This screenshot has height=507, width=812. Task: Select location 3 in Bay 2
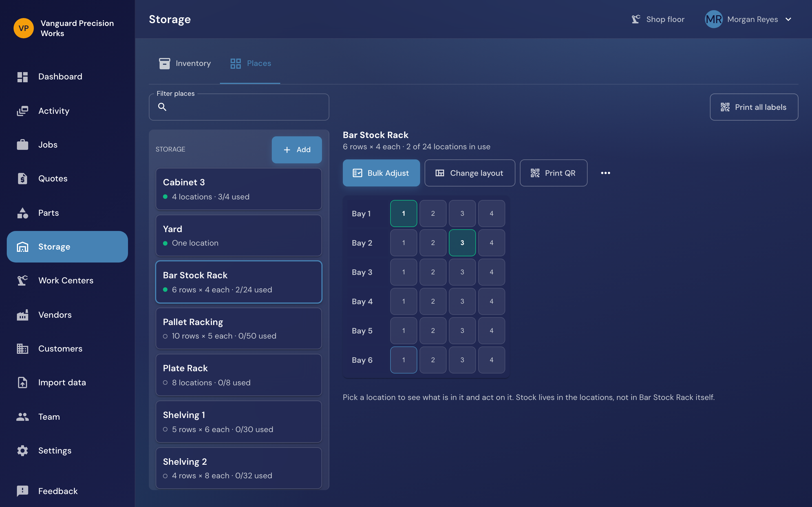(462, 243)
